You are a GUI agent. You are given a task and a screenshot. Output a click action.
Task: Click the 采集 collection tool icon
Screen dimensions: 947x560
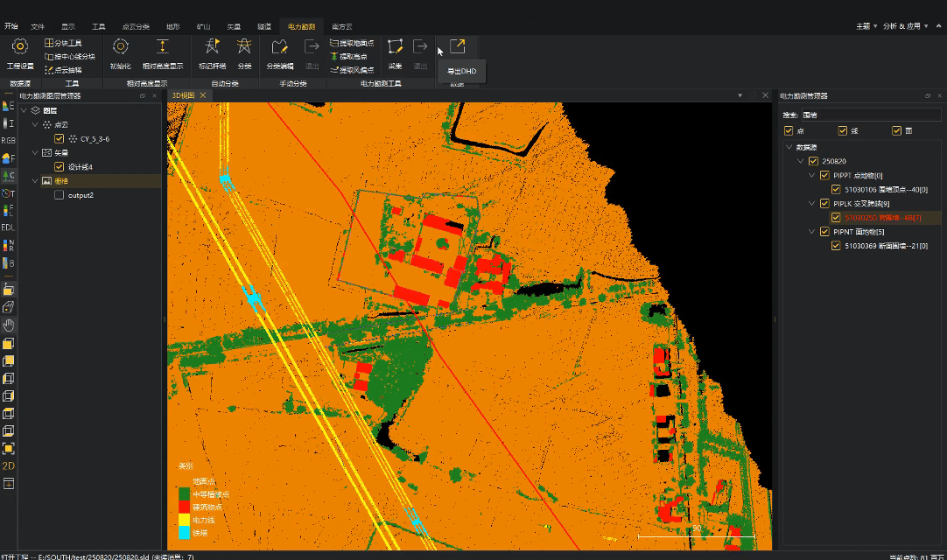click(x=396, y=47)
